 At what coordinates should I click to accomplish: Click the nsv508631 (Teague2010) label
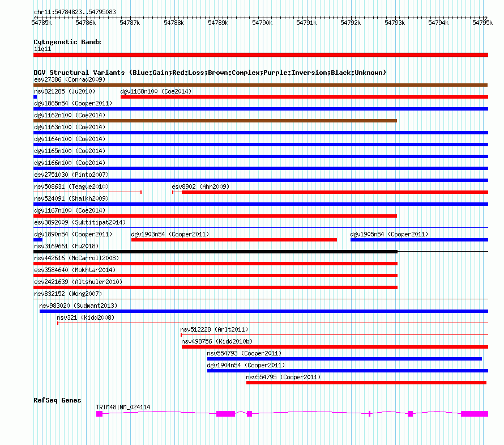(71, 187)
